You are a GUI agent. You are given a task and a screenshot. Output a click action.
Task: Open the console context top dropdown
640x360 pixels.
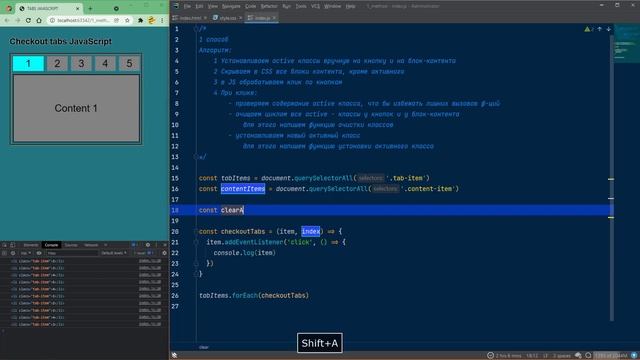click(x=26, y=253)
